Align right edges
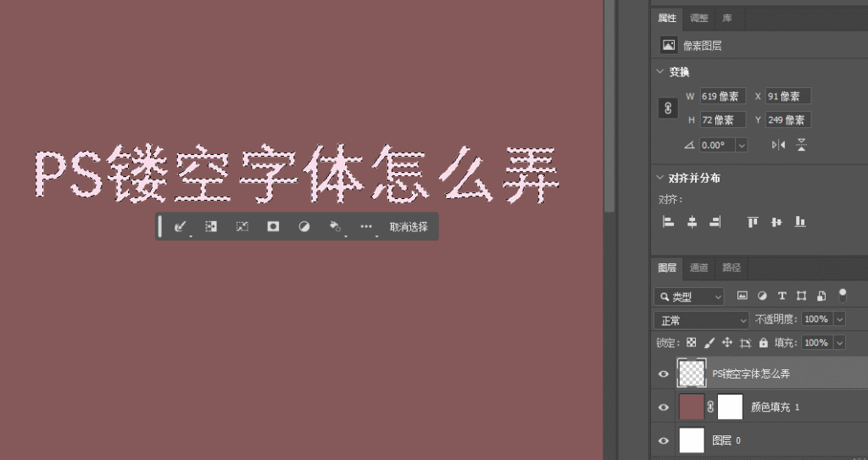 pyautogui.click(x=715, y=222)
